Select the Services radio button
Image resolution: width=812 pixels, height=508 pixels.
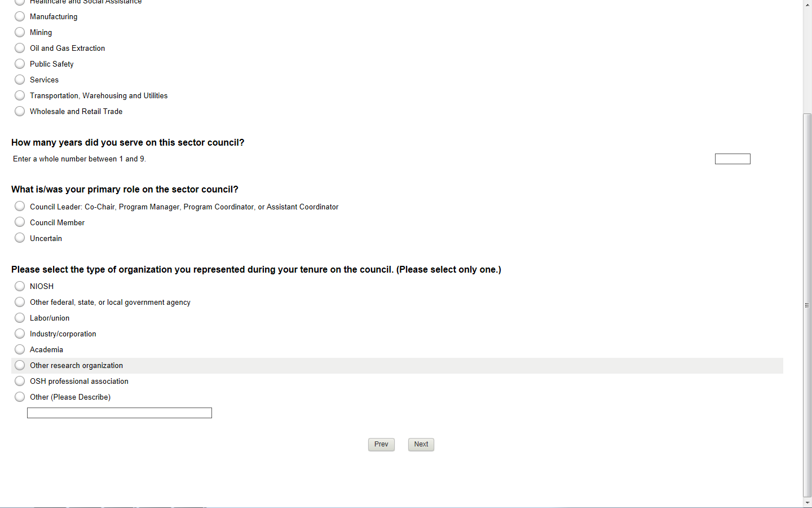pos(20,80)
